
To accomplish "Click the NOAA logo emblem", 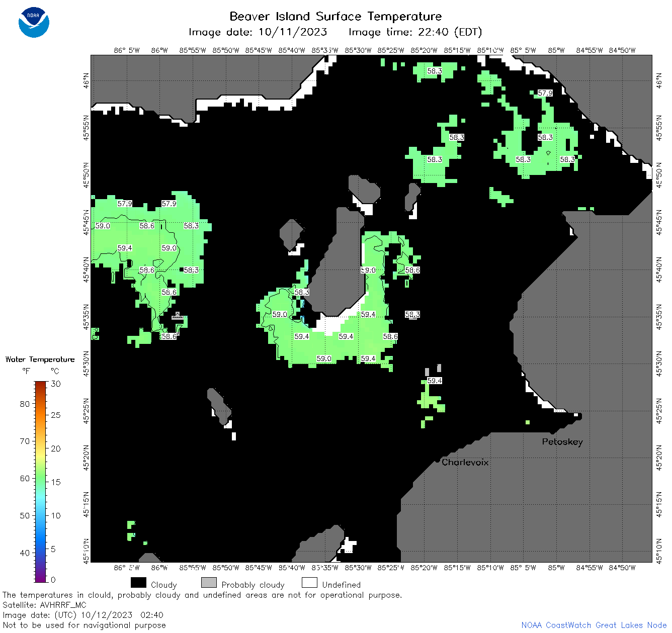I will coord(34,22).
